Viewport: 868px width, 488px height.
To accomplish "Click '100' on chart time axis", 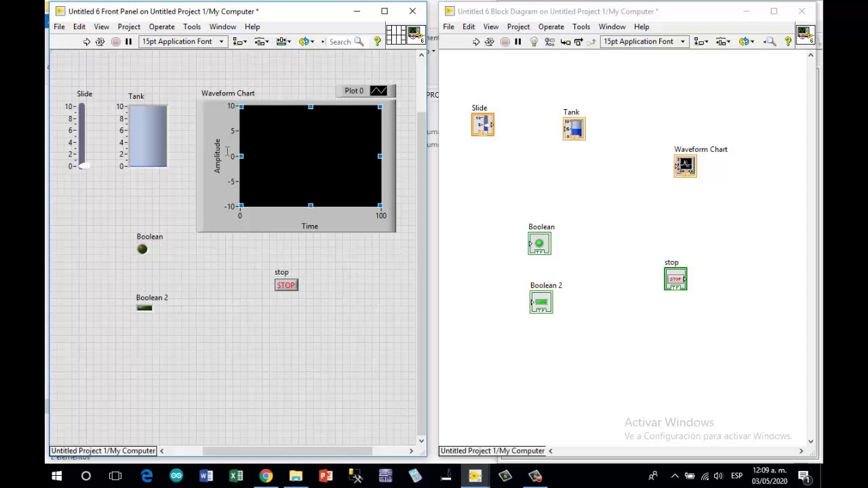I will coord(380,216).
